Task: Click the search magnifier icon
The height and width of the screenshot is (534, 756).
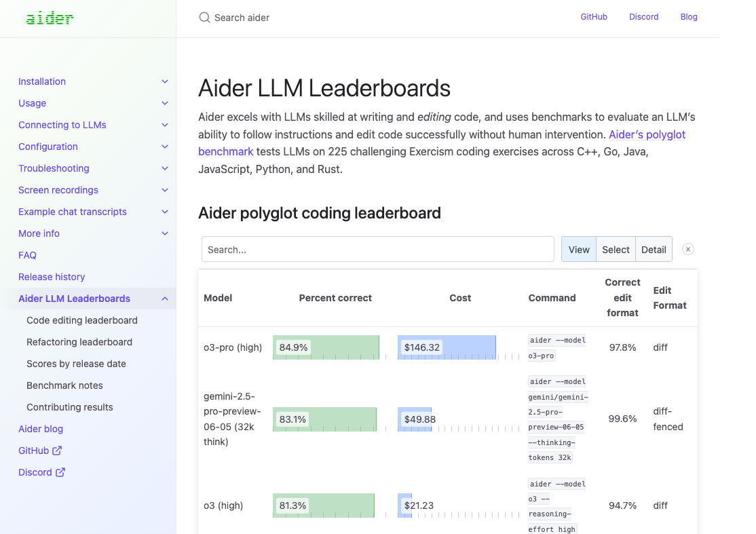Action: 204,18
